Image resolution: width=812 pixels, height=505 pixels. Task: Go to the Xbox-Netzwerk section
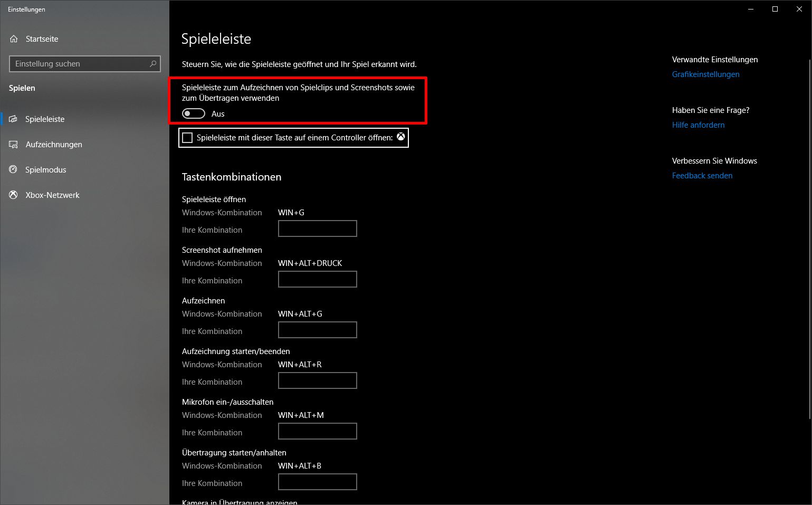pos(52,195)
